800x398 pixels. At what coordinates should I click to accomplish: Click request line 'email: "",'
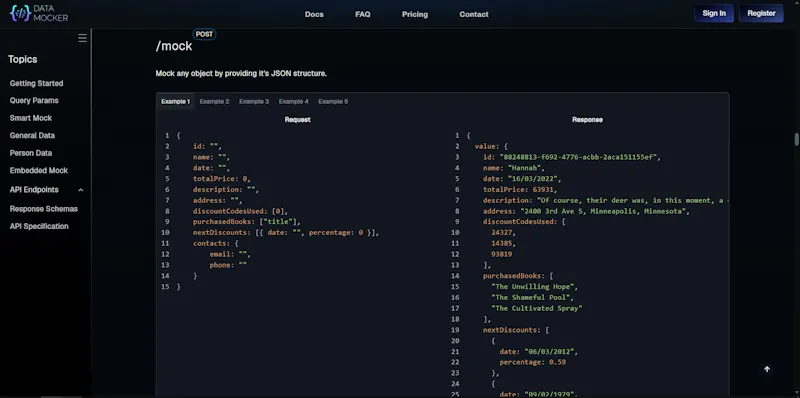230,254
